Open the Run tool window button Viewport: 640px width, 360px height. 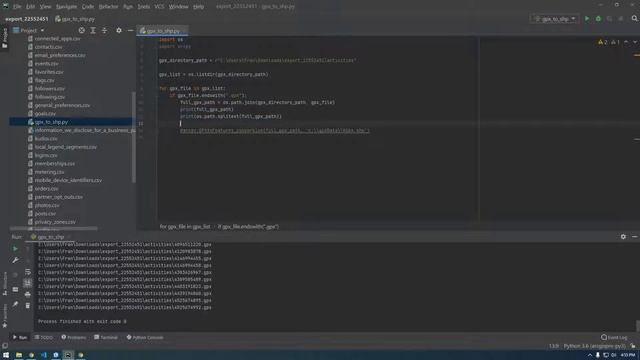click(x=20, y=337)
